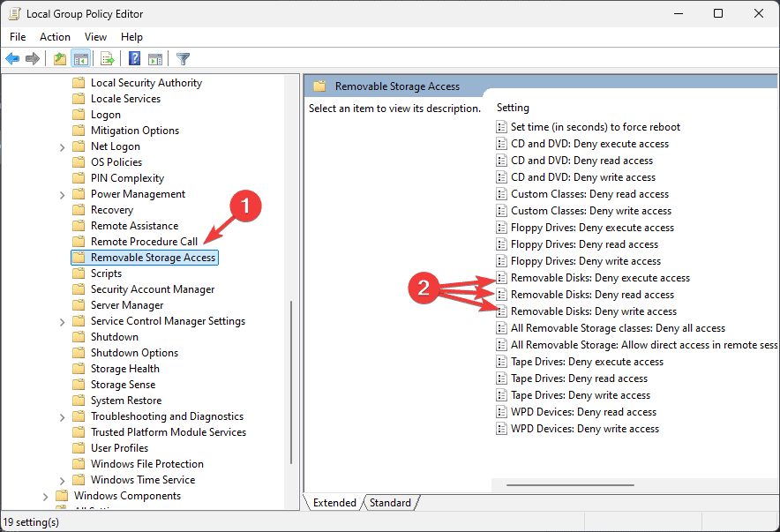Select Tape Drives: Deny write access setting
Screen dimensions: 780x532
[x=581, y=395]
